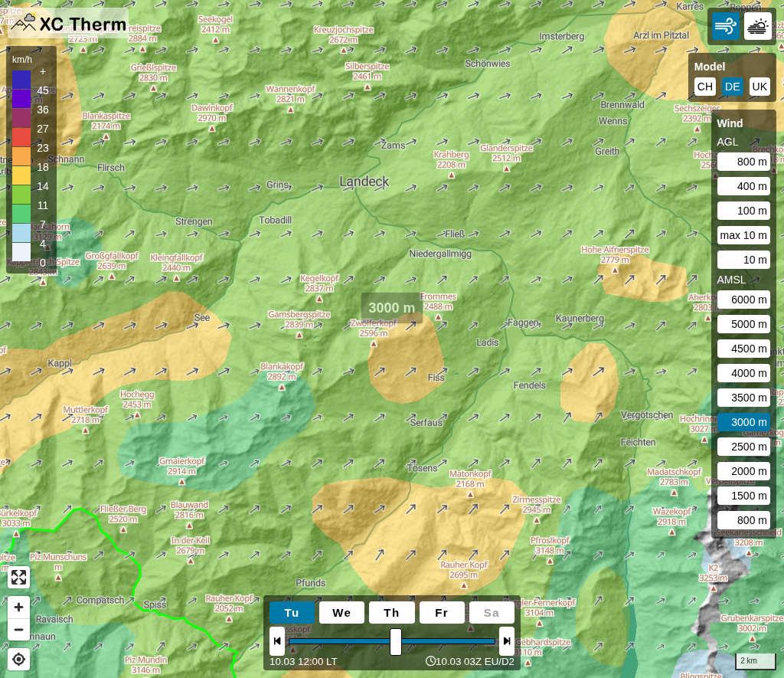
Task: Open the Thursday forecast tab
Action: (x=391, y=613)
